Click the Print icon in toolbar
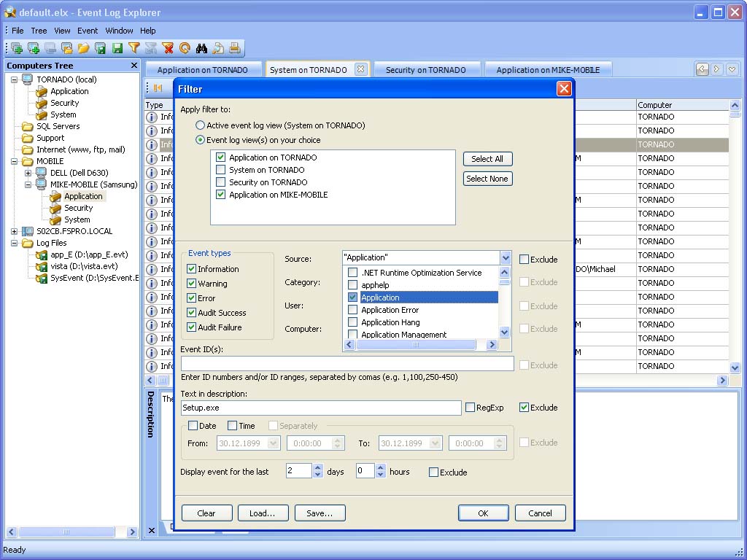Screen dimensions: 747x560 pyautogui.click(x=235, y=48)
